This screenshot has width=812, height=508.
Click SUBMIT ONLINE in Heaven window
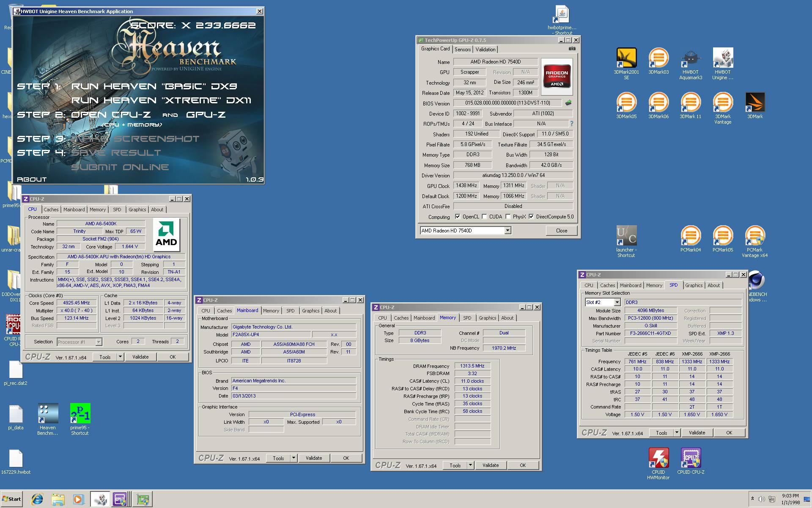point(120,167)
